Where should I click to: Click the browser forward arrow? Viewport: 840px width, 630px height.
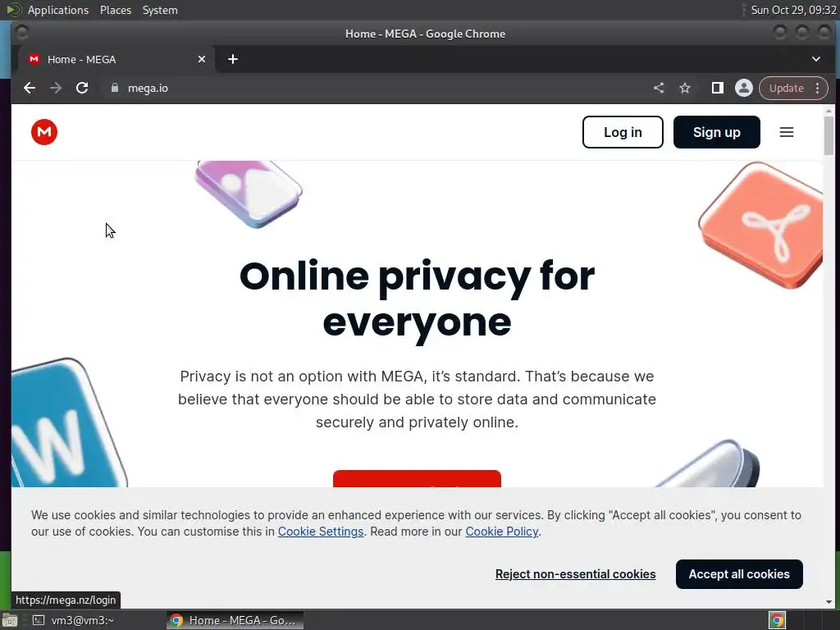coord(56,88)
